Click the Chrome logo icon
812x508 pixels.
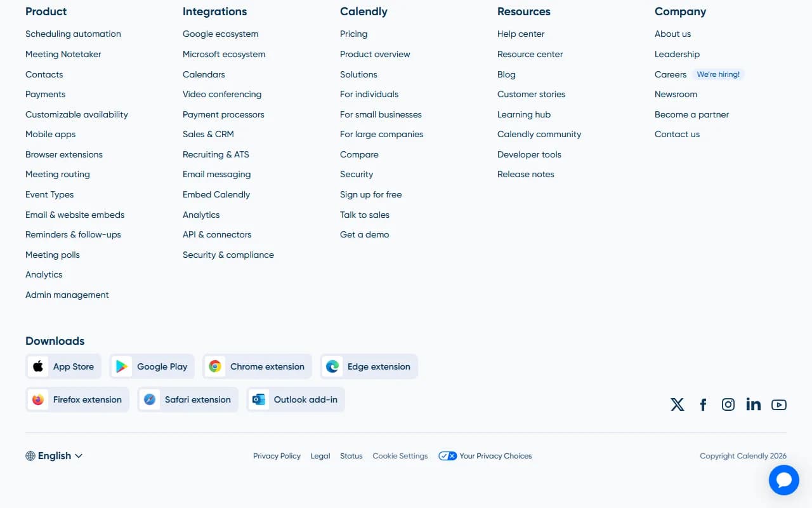pyautogui.click(x=215, y=366)
